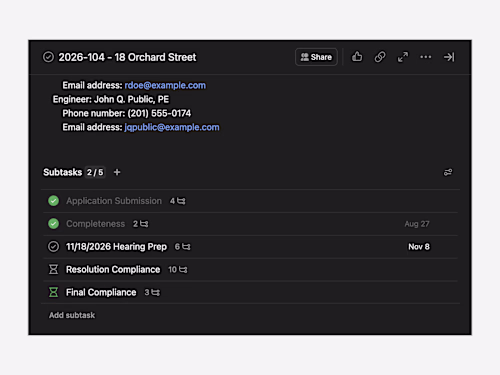Click the Engineer: John Q. Public, PE line
Viewport: 500px width, 375px height.
pyautogui.click(x=111, y=99)
